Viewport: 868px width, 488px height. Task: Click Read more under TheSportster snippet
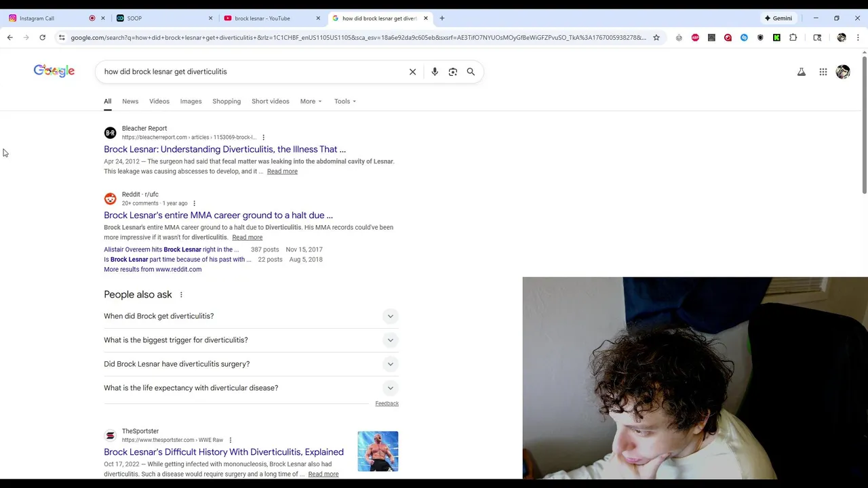pyautogui.click(x=323, y=474)
